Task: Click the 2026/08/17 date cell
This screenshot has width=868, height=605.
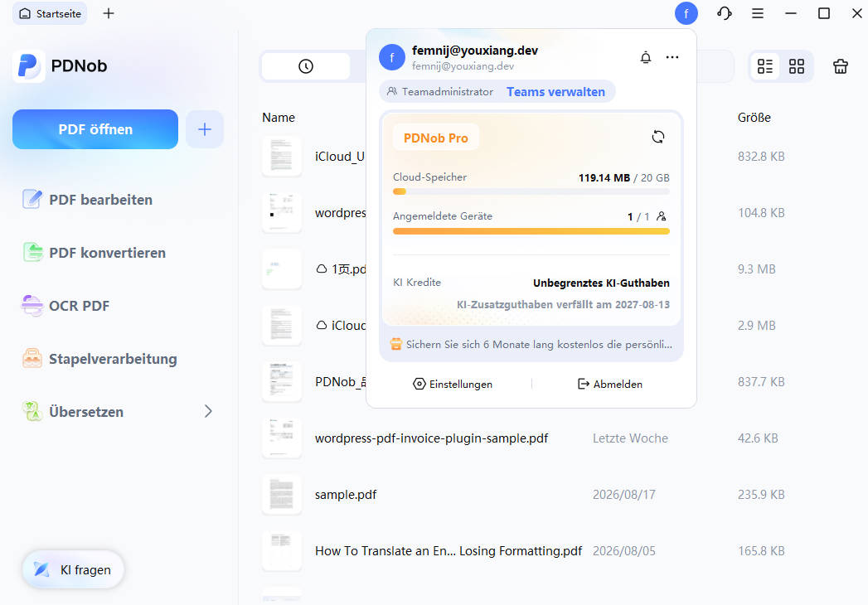Action: click(624, 495)
